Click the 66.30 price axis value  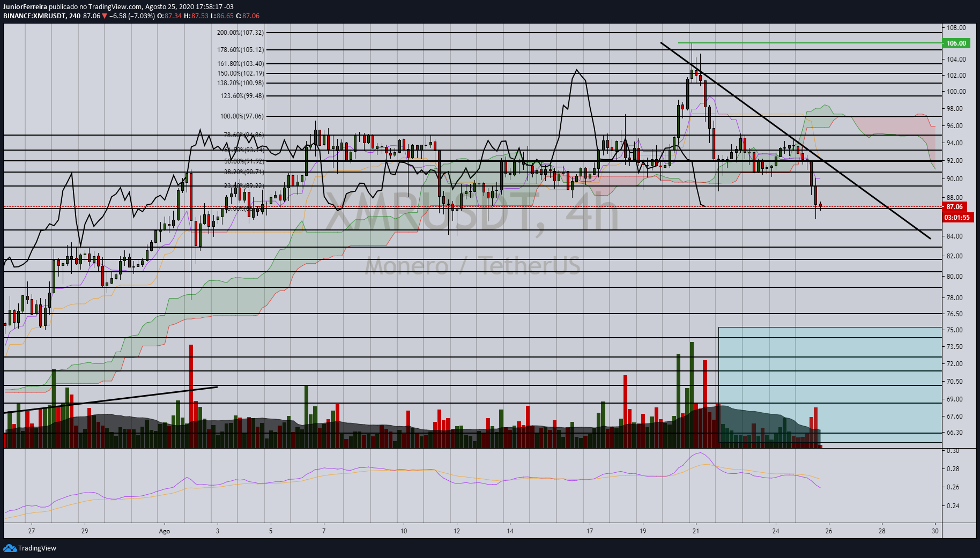click(955, 433)
